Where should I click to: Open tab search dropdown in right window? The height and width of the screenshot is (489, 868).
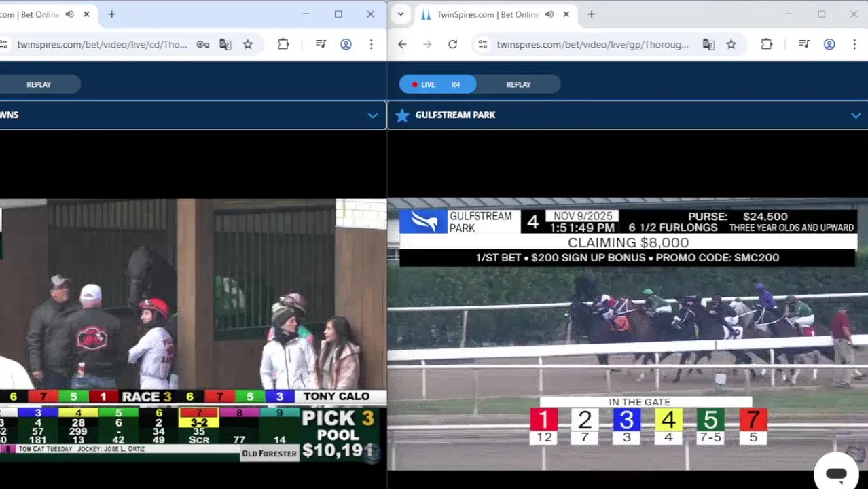click(401, 14)
